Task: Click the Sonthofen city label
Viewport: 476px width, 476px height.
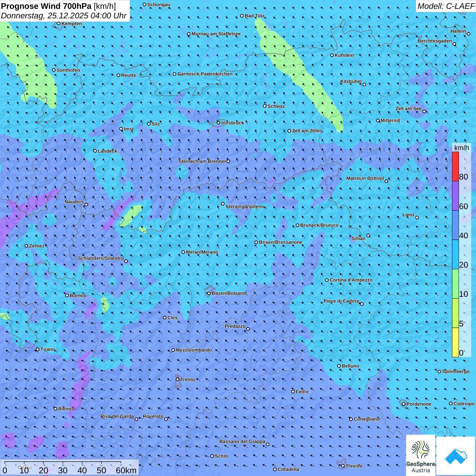Action: coord(68,70)
